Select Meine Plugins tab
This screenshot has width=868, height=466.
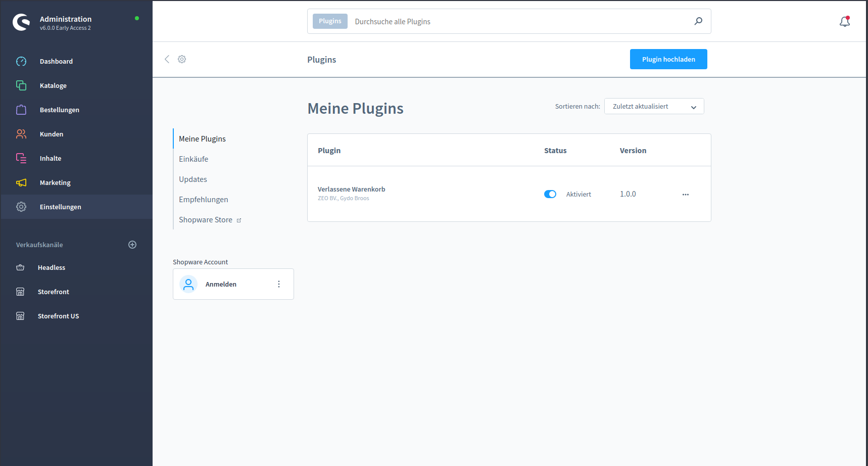pos(202,138)
